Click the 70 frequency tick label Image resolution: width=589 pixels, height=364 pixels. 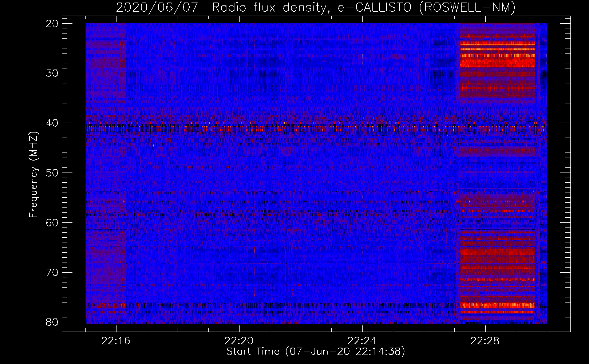(52, 273)
